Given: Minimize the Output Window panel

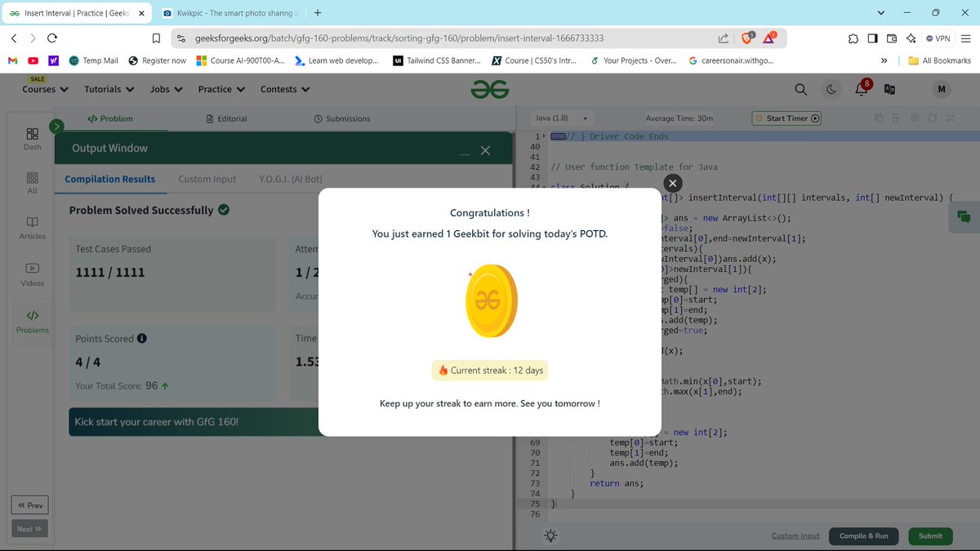Looking at the screenshot, I should tap(465, 153).
